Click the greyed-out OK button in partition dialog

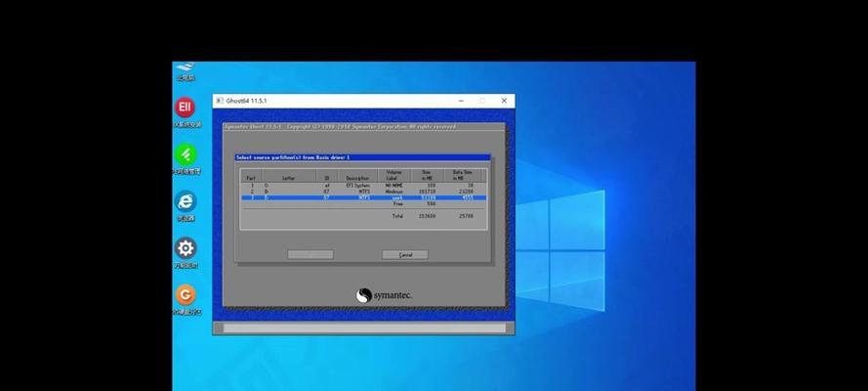coord(310,255)
